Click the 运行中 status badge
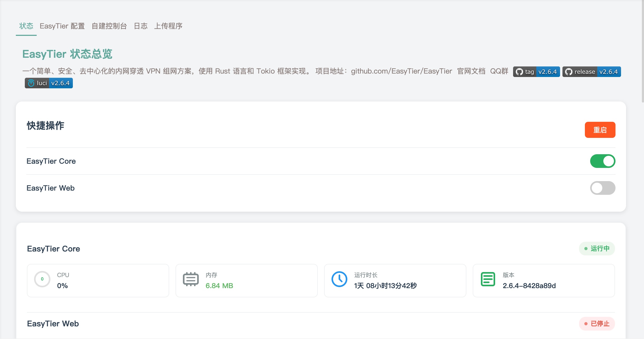The image size is (644, 339). 597,249
